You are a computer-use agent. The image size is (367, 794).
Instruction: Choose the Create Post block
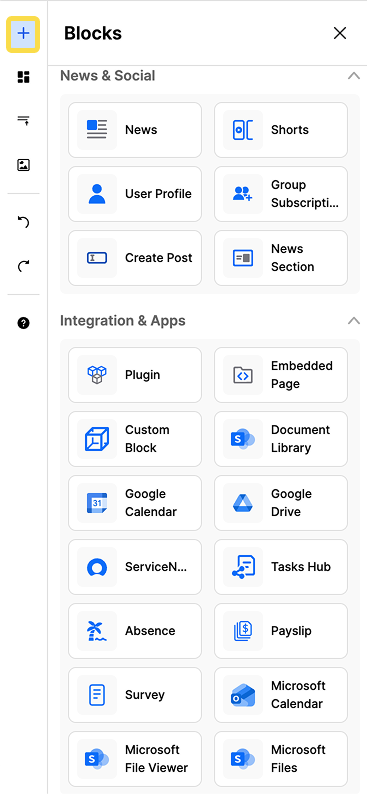point(135,258)
